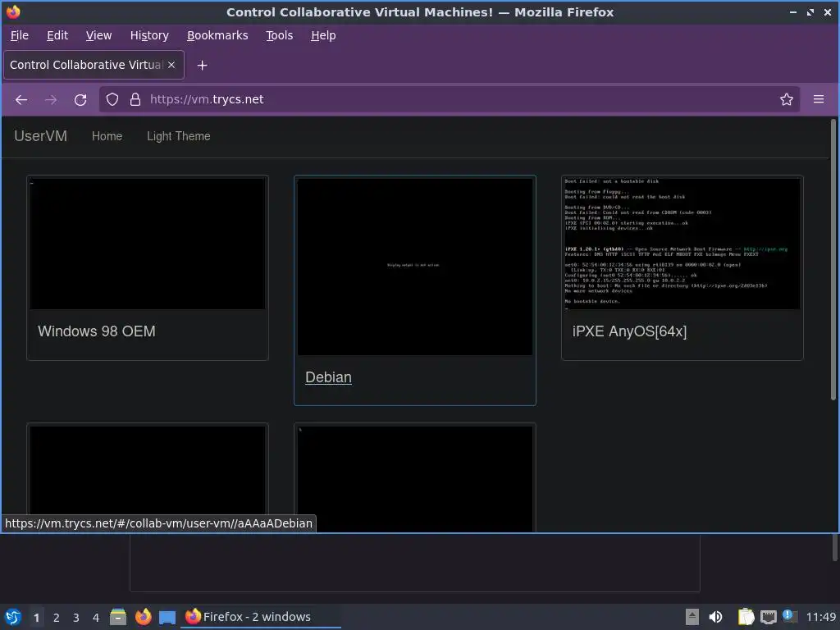
Task: Switch to Light Theme
Action: (x=178, y=136)
